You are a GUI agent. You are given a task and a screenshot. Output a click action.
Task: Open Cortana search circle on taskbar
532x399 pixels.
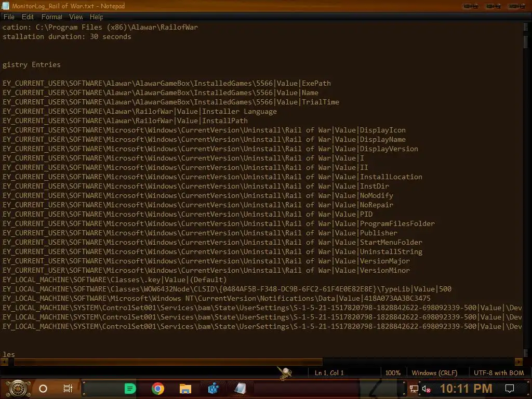tap(43, 389)
